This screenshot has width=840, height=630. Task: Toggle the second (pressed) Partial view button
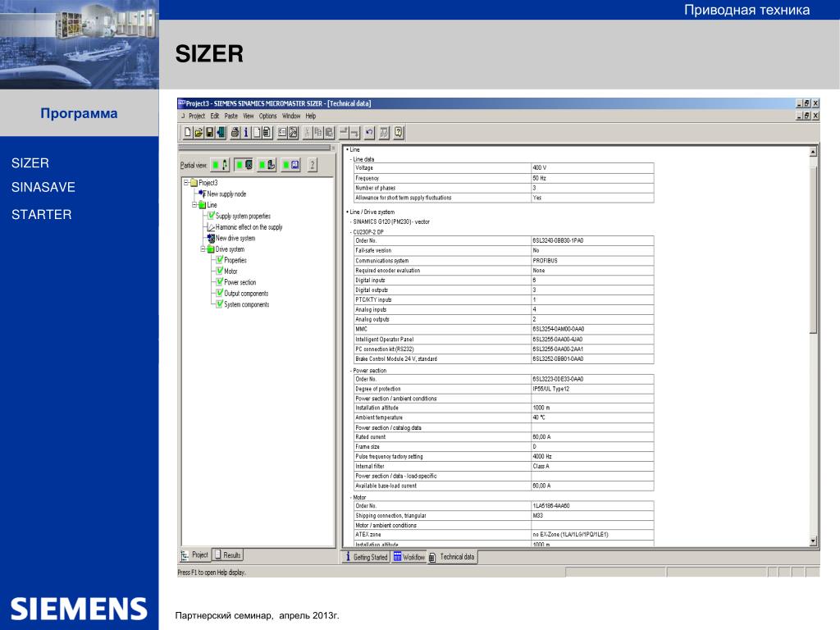[244, 165]
